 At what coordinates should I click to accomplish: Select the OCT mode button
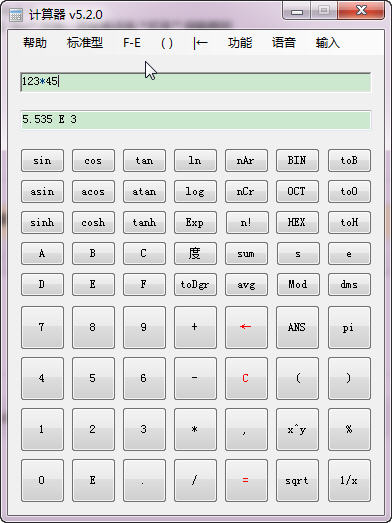pos(298,191)
